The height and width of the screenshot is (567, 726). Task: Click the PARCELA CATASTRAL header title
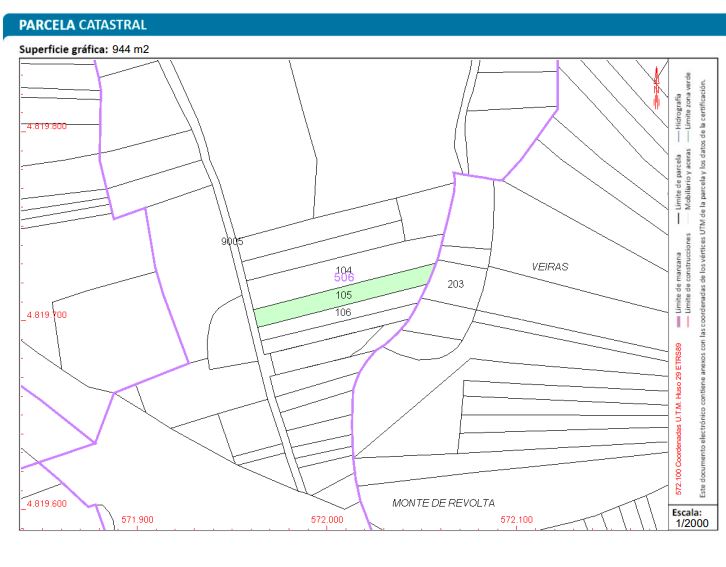(83, 24)
